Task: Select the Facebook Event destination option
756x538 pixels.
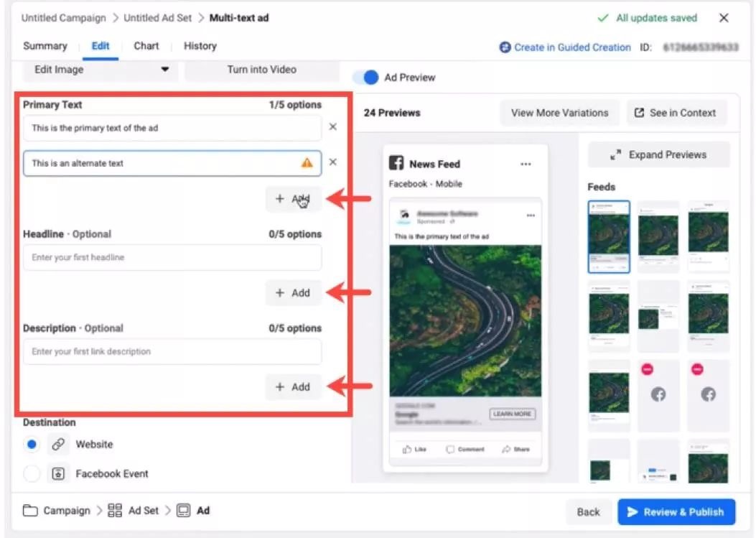Action: tap(32, 474)
